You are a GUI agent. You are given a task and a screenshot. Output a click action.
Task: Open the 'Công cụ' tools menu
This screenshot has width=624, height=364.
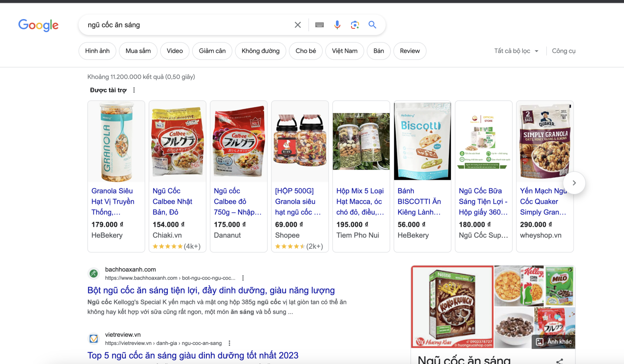(x=563, y=51)
